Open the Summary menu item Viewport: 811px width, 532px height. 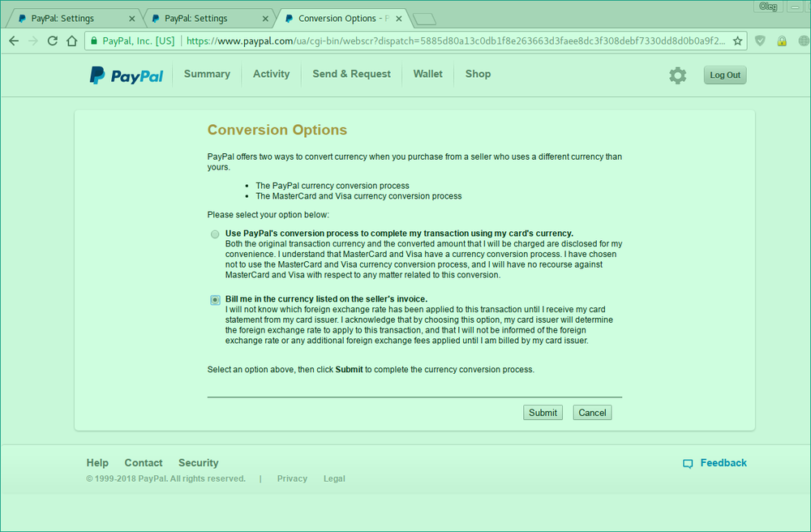(207, 74)
